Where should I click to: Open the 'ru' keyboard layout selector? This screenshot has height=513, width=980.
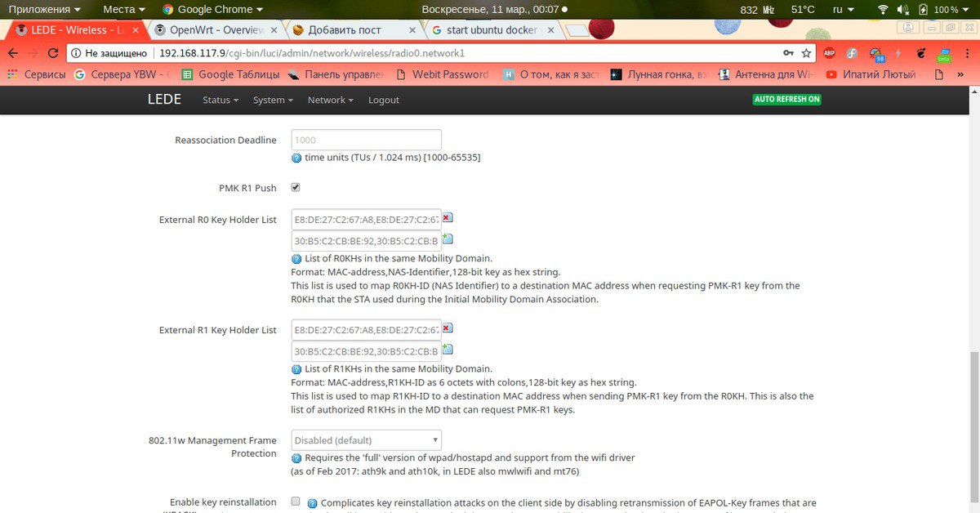(x=843, y=10)
